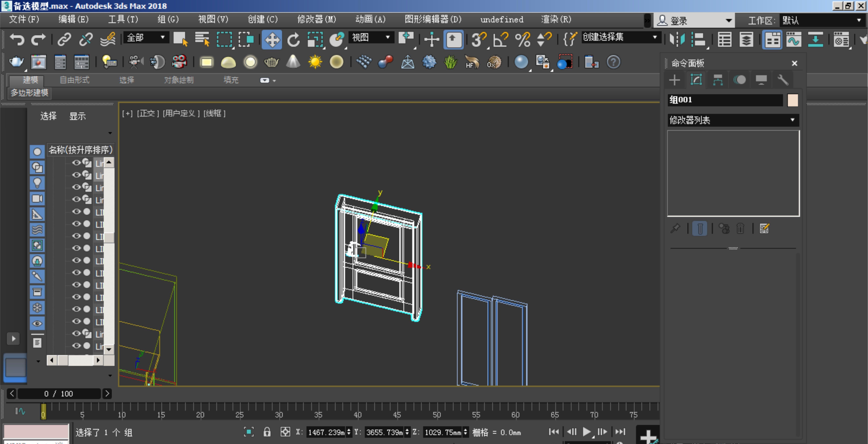Activate the Select and Move tool
This screenshot has height=444, width=868.
272,40
